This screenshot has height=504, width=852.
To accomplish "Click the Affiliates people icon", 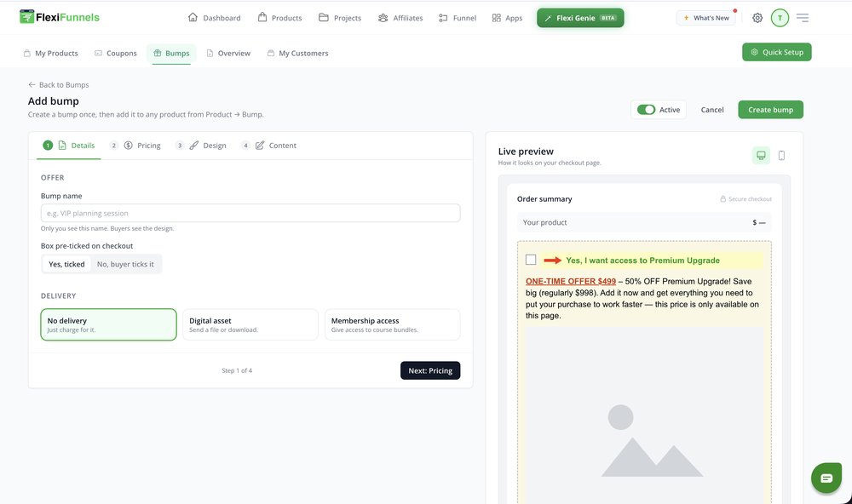I will tap(383, 18).
